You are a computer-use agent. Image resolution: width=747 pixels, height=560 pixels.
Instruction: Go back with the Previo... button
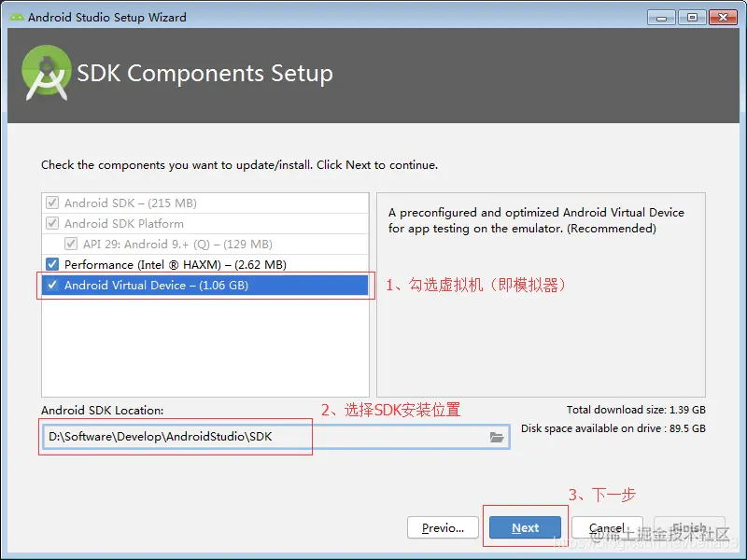[x=443, y=527]
